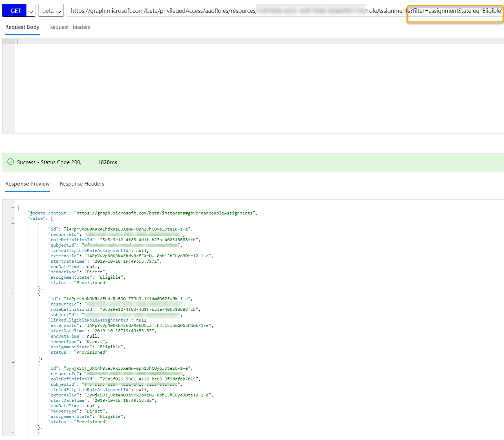Collapse the second role assignment object
This screenshot has height=440, width=504.
[13, 293]
